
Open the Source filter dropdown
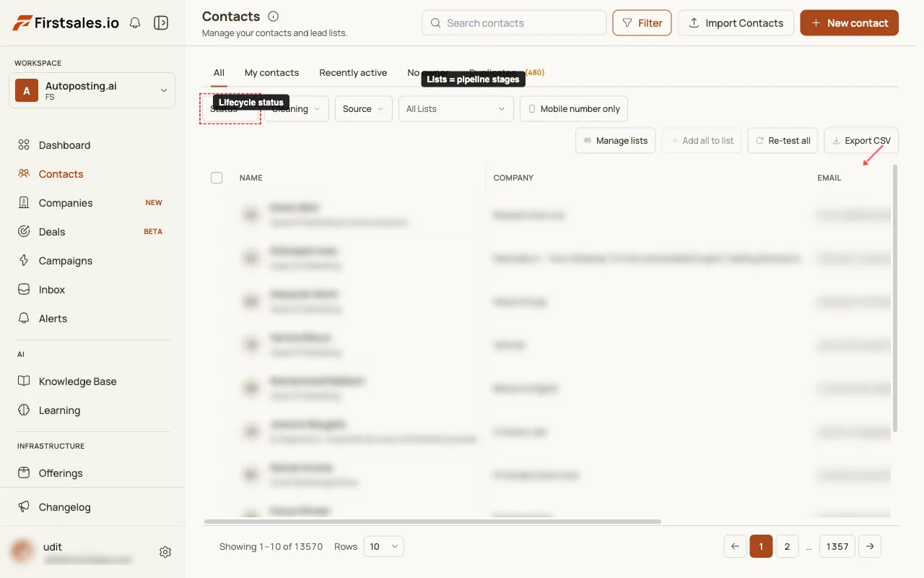point(363,109)
